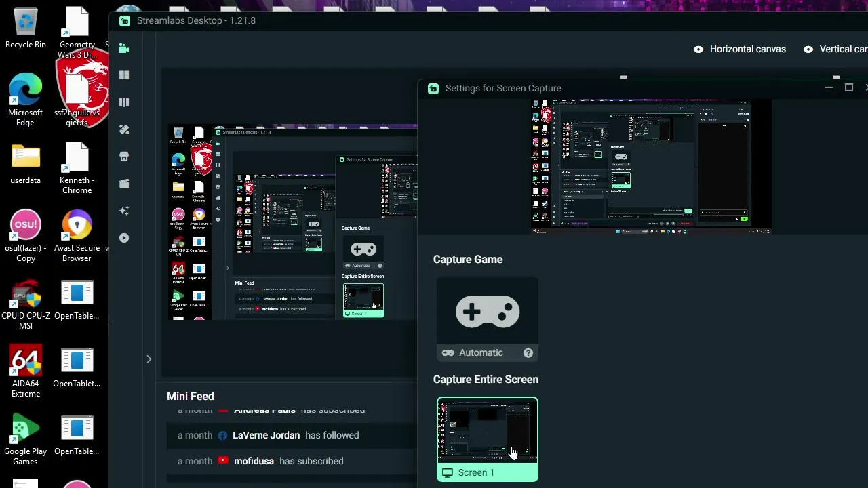Click the circled play icon in Streamlabs sidebar

[124, 238]
